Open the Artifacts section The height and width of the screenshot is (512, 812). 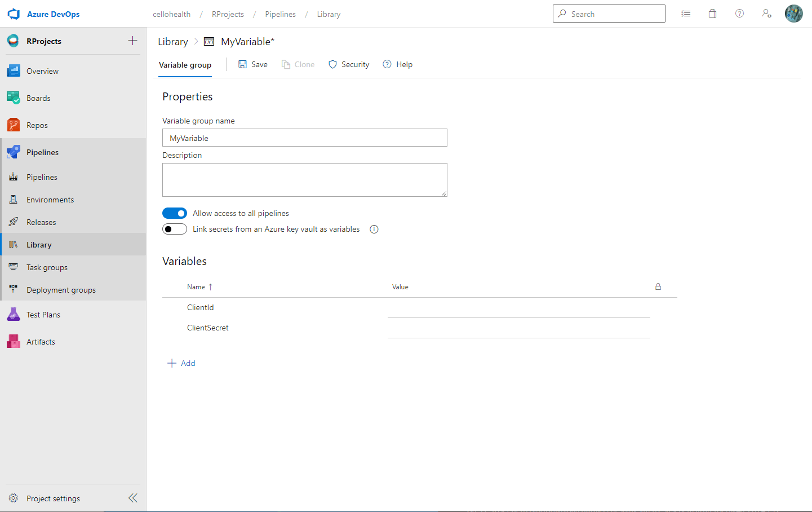point(40,341)
